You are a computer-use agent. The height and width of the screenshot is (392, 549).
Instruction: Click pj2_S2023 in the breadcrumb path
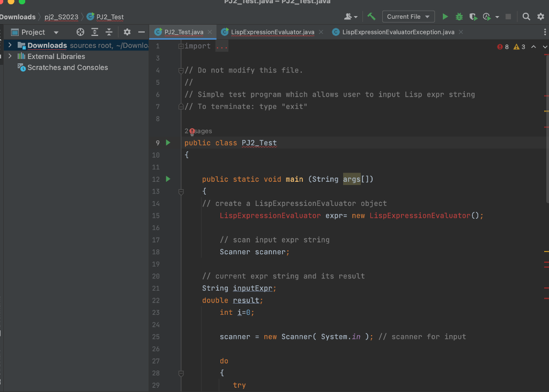point(61,17)
